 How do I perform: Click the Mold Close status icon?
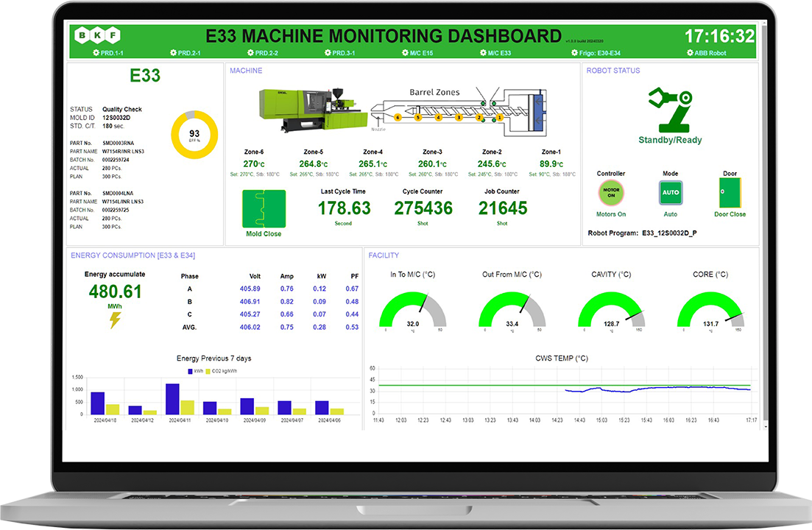(x=264, y=210)
